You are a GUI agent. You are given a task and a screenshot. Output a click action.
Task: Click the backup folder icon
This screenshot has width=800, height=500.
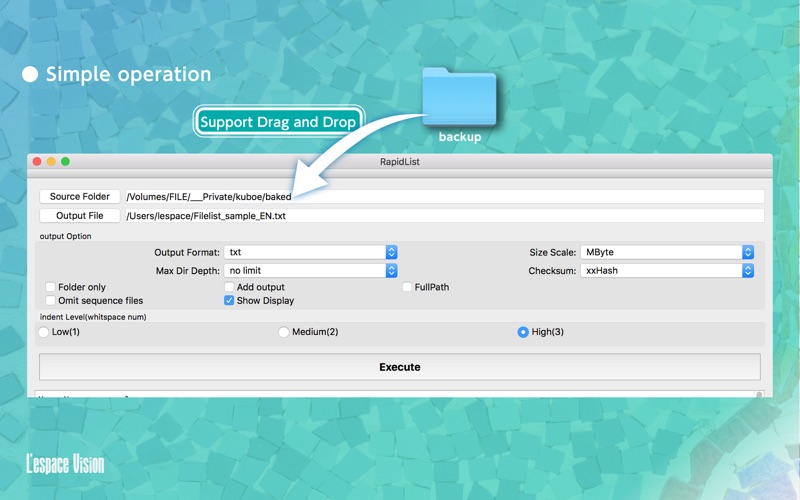point(459,97)
